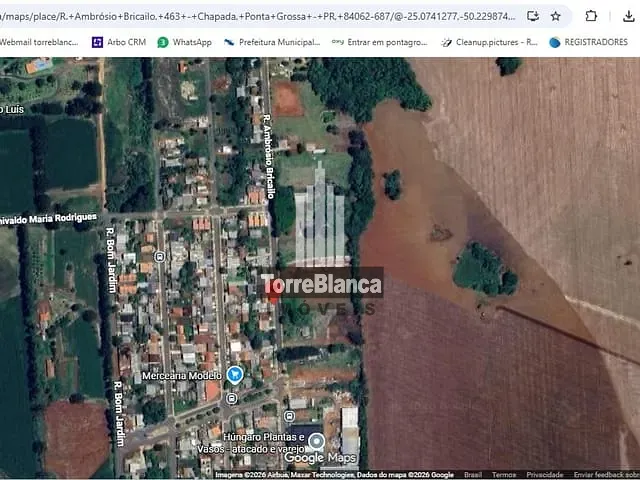The height and width of the screenshot is (480, 640).
Task: Click the Enviar feedback footer link
Action: click(x=607, y=475)
